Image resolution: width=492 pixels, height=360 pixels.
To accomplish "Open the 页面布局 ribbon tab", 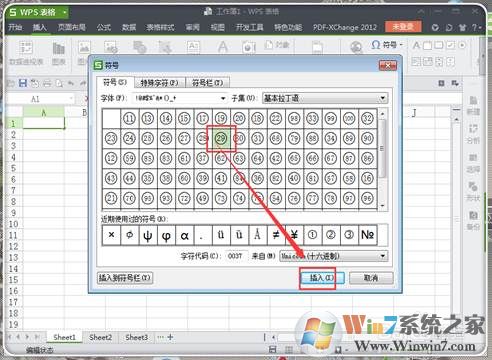I will click(x=72, y=27).
